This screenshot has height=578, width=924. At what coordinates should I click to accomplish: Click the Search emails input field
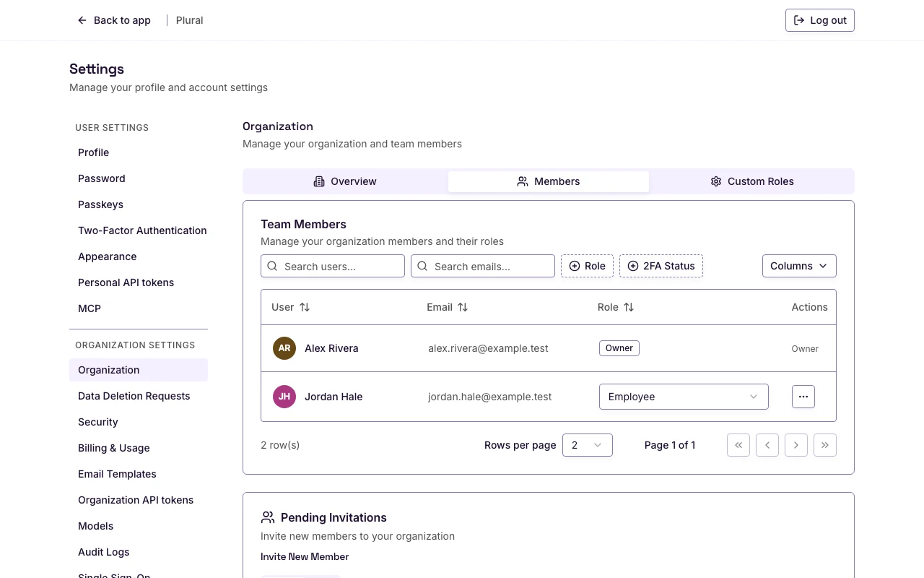point(483,266)
